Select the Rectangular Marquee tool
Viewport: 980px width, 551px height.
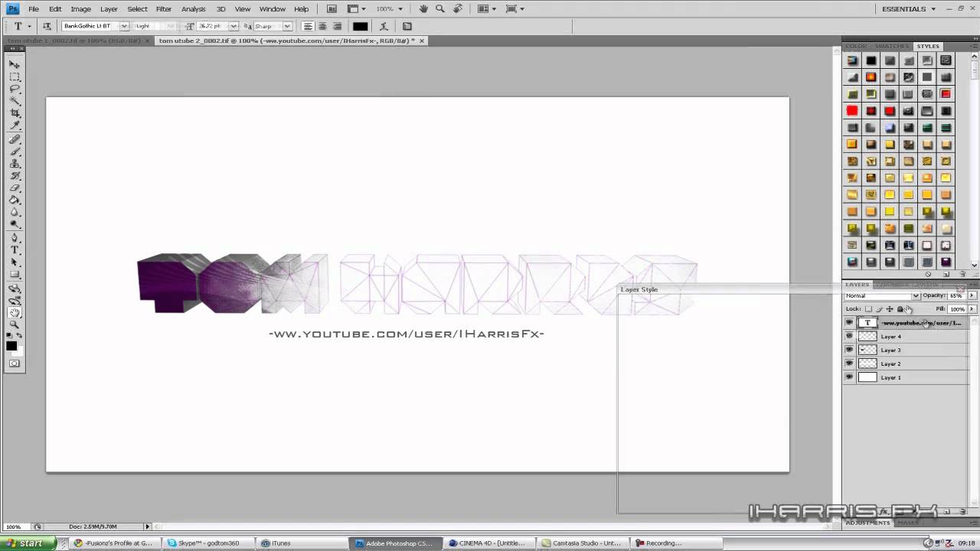point(15,77)
